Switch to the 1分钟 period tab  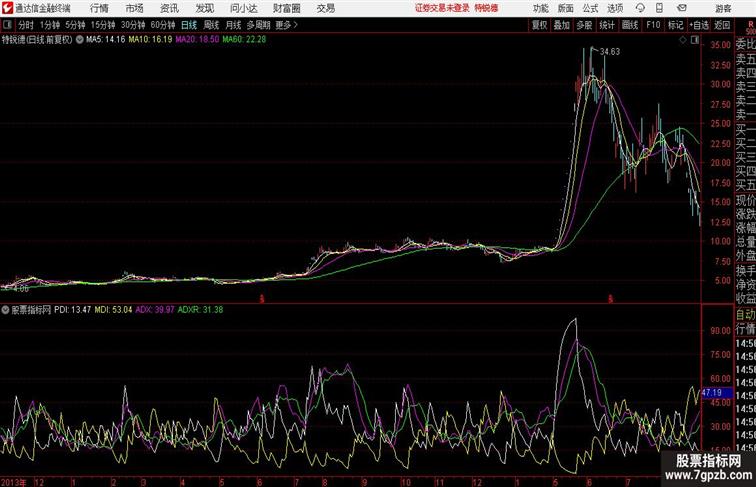point(49,25)
